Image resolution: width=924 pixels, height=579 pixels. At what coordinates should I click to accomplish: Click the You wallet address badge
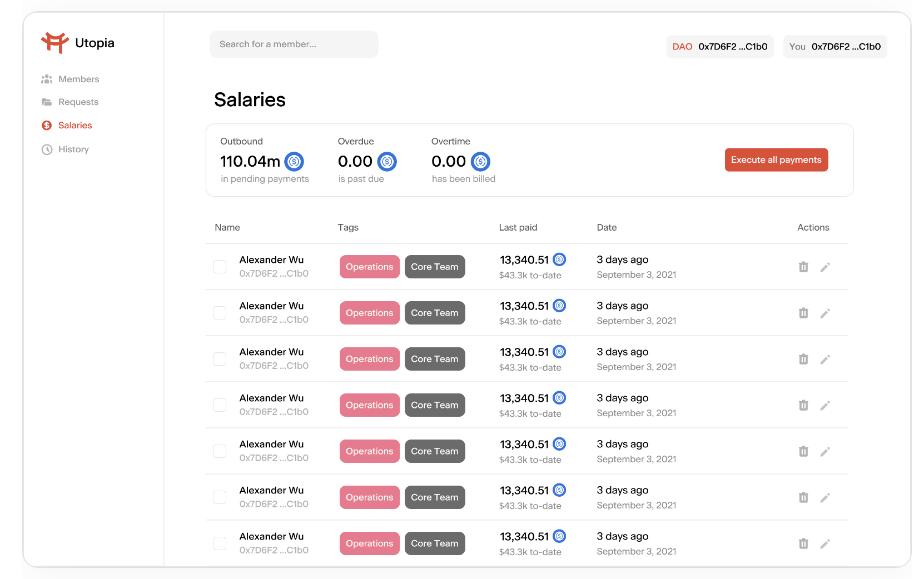(834, 47)
